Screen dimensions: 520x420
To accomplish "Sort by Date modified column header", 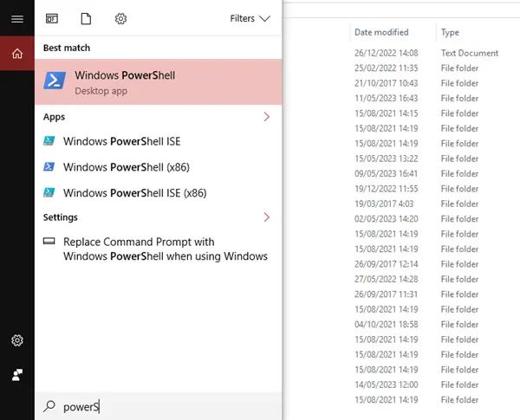I will (381, 32).
